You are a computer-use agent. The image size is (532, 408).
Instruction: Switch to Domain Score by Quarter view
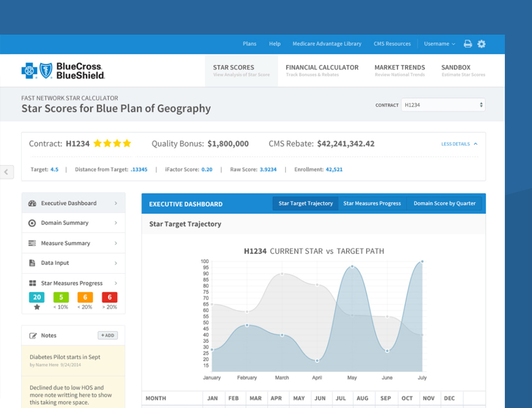click(444, 203)
